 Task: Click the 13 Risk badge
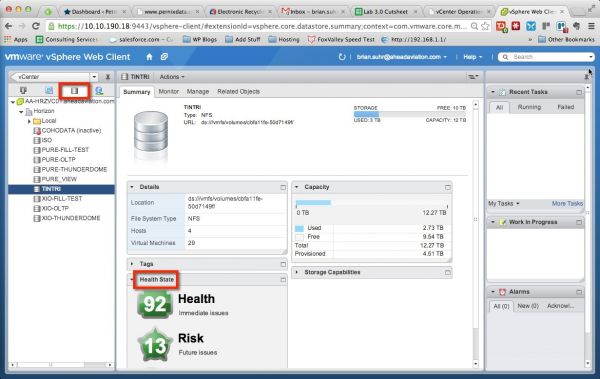pos(155,345)
